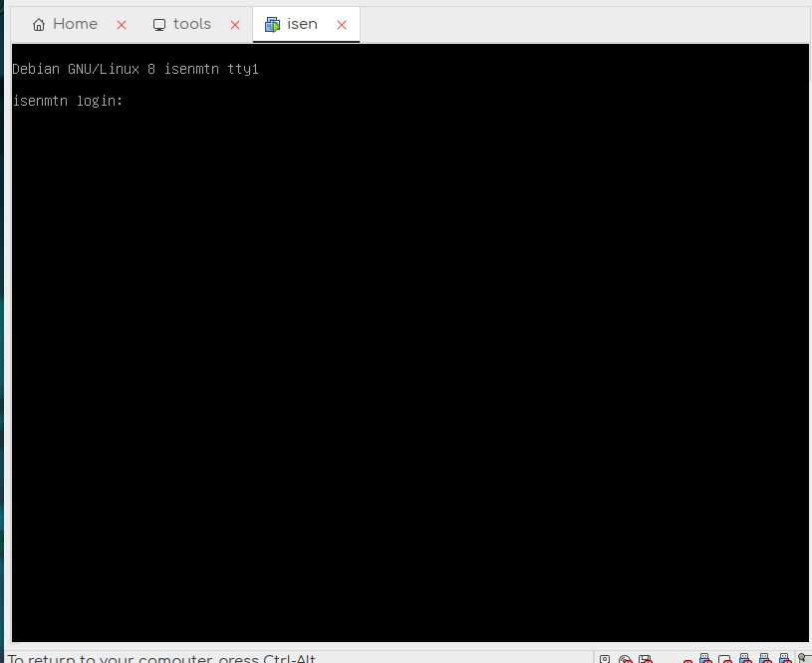Click the second USB device icon from left
The image size is (812, 663).
pos(744,658)
